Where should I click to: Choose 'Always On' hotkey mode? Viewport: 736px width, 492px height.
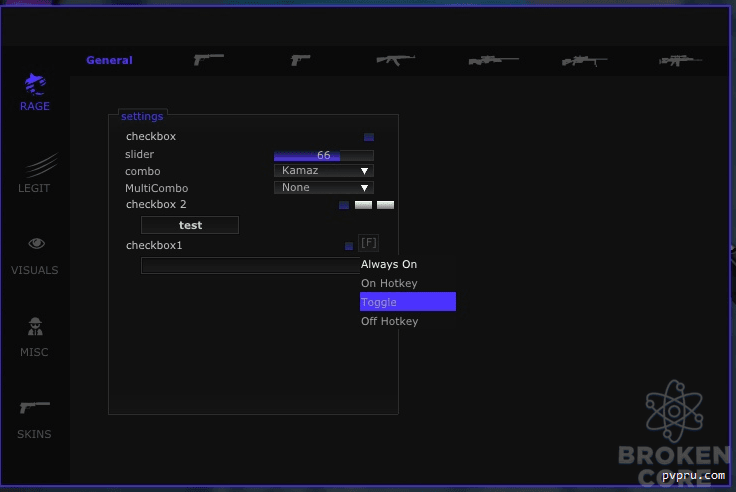pyautogui.click(x=389, y=264)
